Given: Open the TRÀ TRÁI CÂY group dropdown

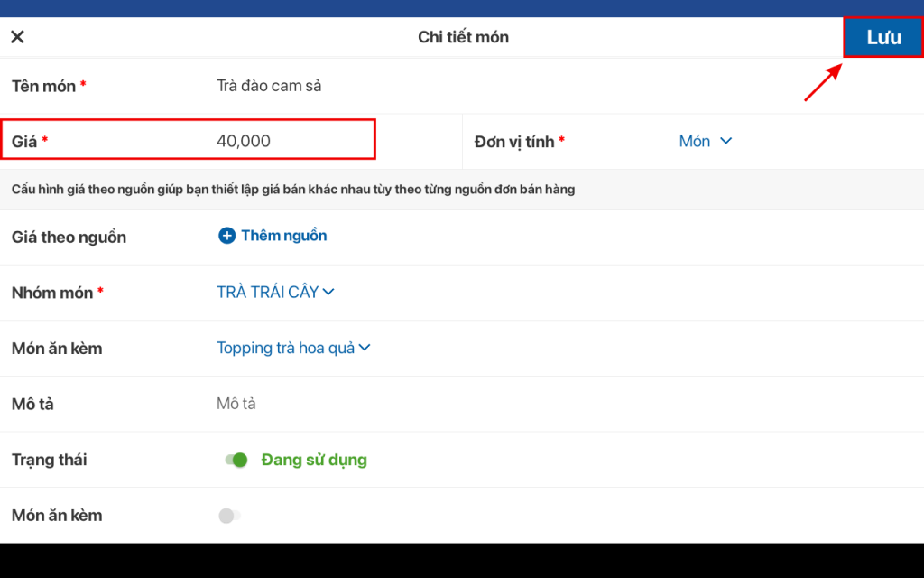Looking at the screenshot, I should [x=268, y=292].
